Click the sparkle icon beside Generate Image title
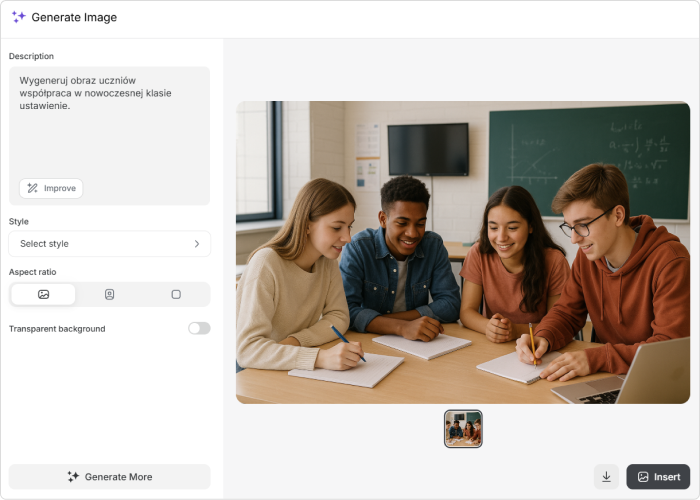 19,17
